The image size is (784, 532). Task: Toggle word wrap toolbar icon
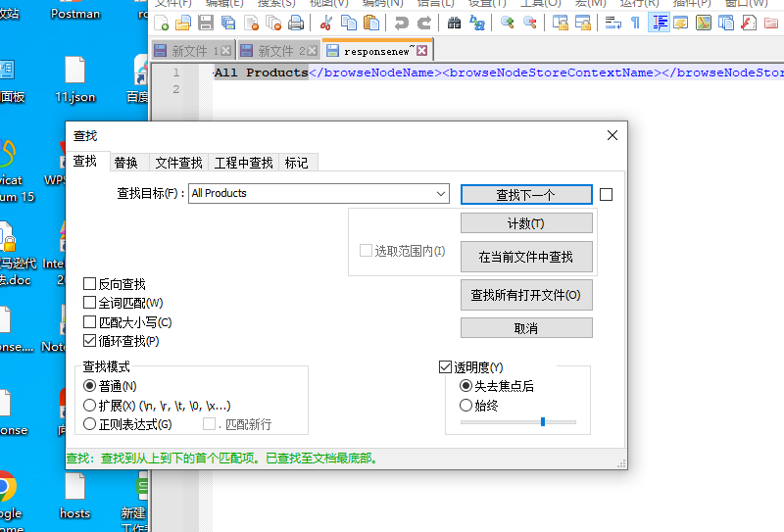click(x=613, y=23)
